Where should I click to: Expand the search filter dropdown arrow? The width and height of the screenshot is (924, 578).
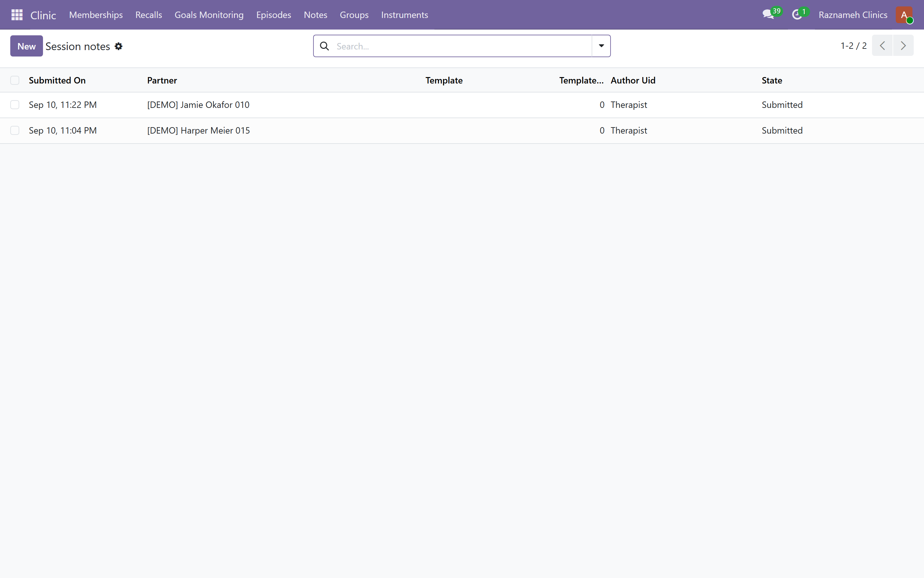[x=601, y=46]
